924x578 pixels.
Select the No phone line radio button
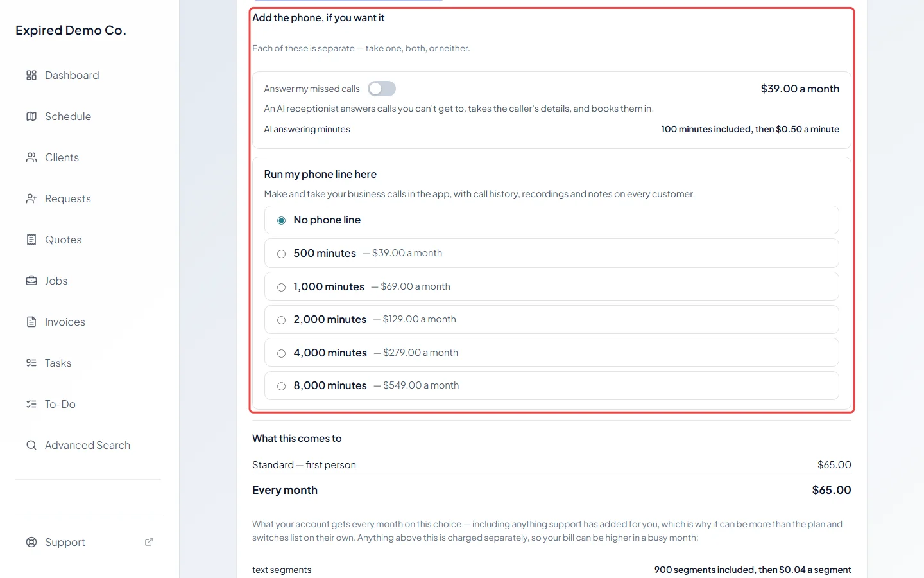(x=281, y=220)
